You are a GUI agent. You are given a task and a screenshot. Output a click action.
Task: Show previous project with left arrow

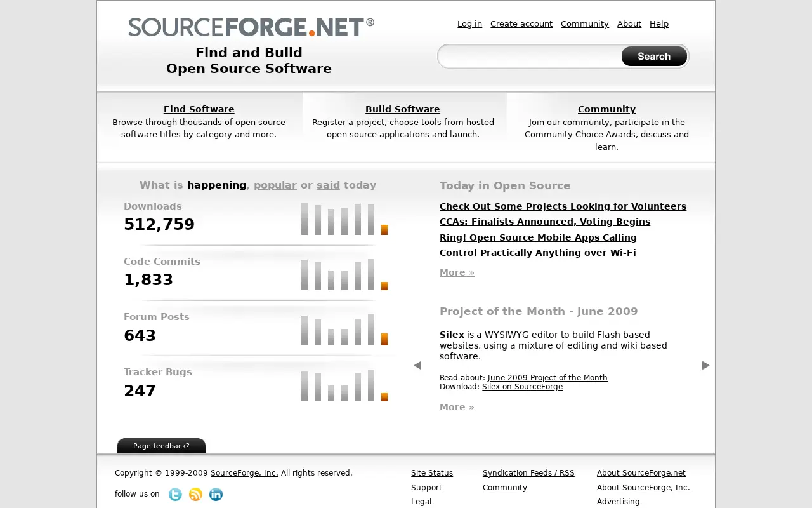coord(417,365)
